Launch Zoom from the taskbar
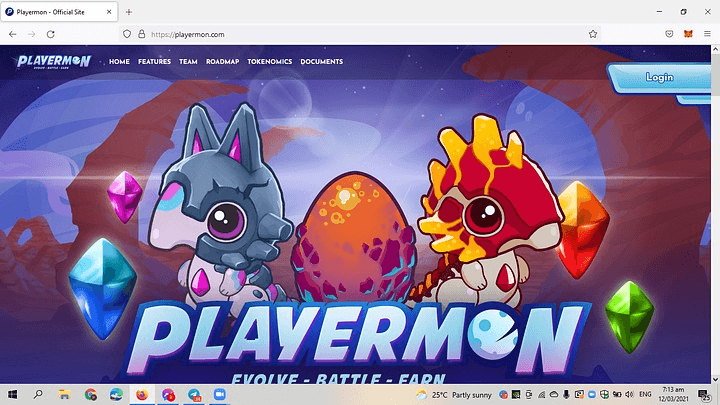The width and height of the screenshot is (720, 405). pyautogui.click(x=220, y=395)
